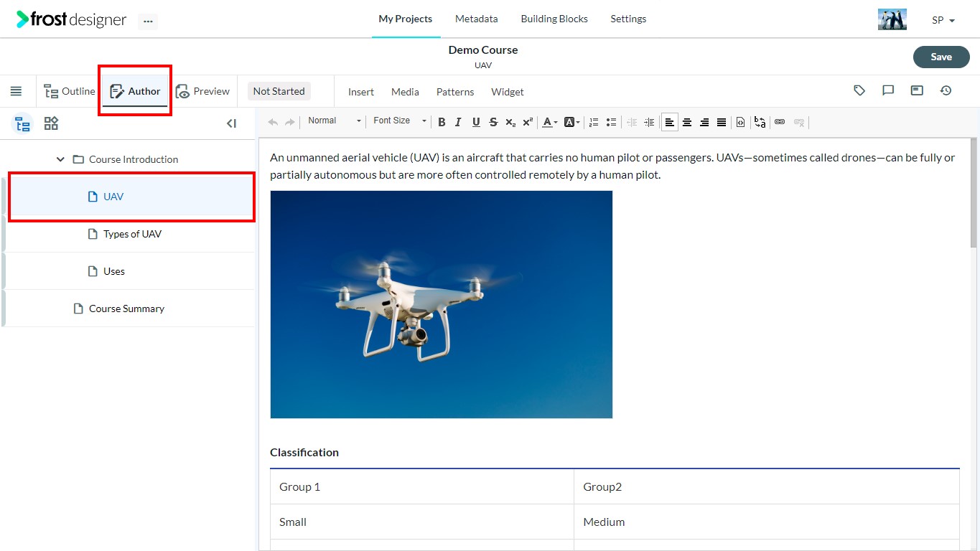Open the ellipsis menu beside the logo
This screenshot has width=980, height=551.
pos(148,21)
